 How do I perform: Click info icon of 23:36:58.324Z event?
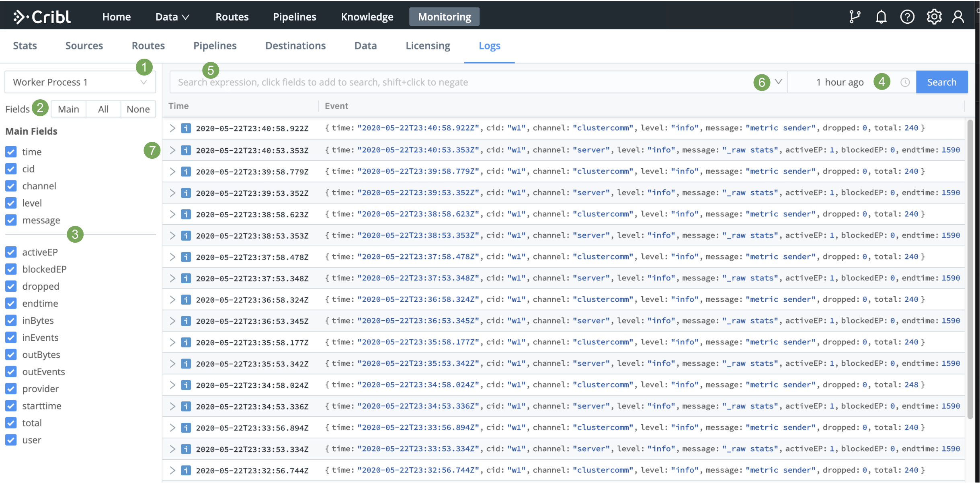186,299
